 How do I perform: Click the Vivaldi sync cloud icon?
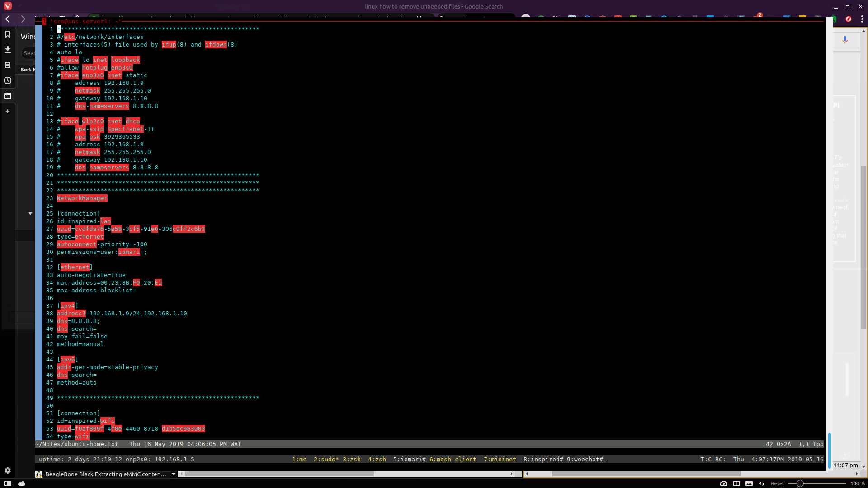click(x=22, y=483)
